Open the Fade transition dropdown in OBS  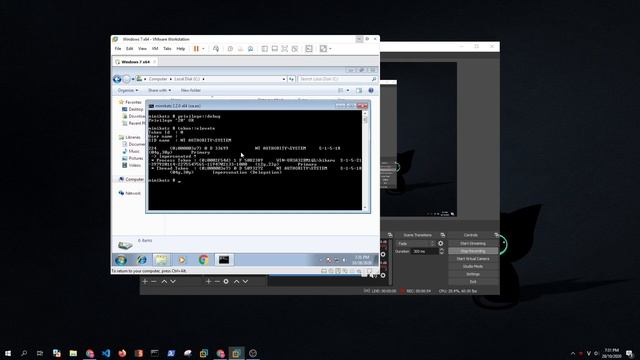(416, 244)
